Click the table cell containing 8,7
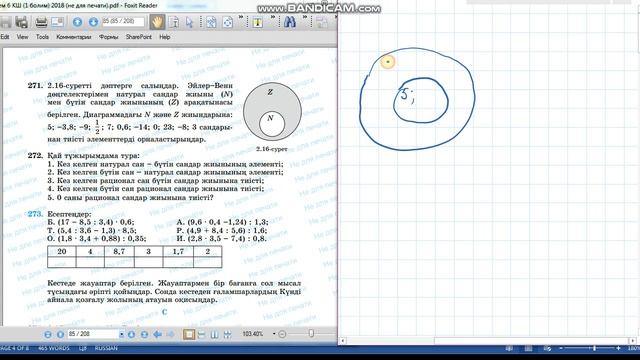 119,251
